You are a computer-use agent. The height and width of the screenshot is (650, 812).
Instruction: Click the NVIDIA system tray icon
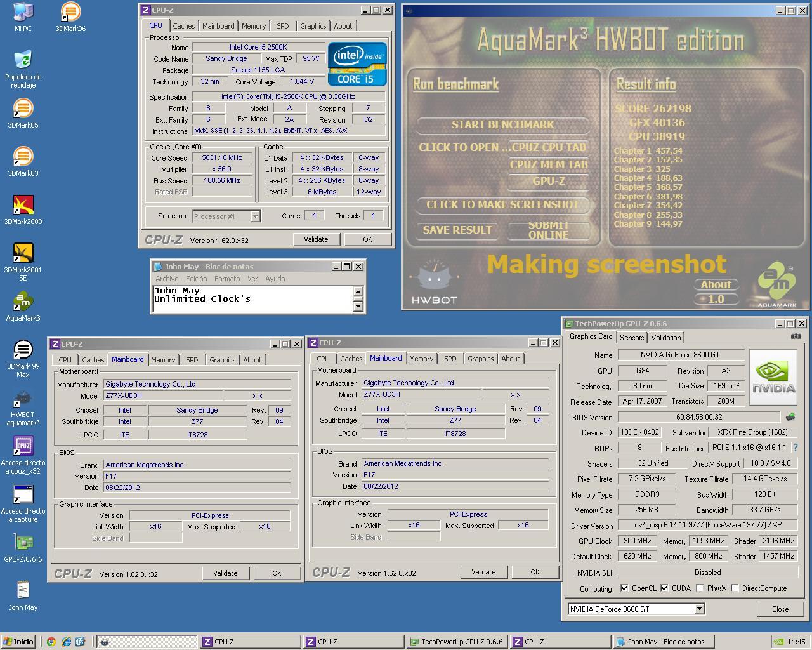(x=778, y=642)
